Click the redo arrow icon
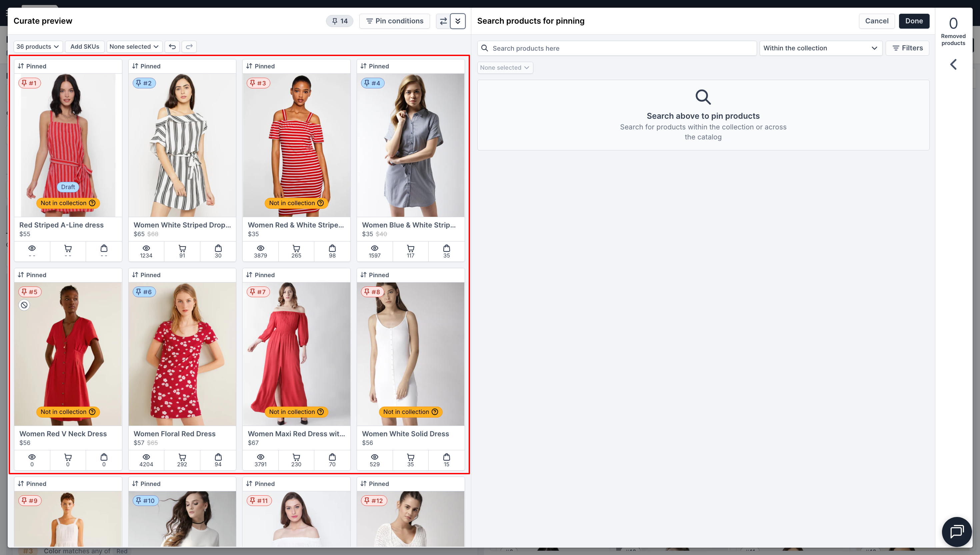Image resolution: width=980 pixels, height=555 pixels. tap(189, 46)
